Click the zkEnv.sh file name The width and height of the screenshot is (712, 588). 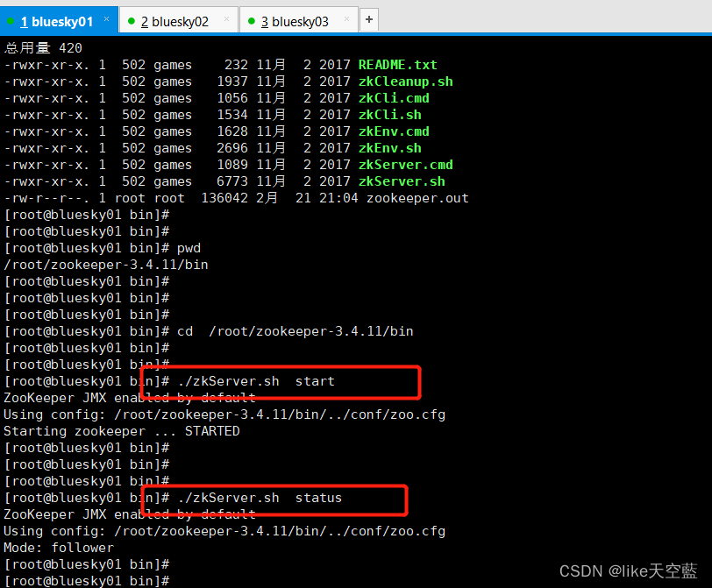[x=390, y=148]
